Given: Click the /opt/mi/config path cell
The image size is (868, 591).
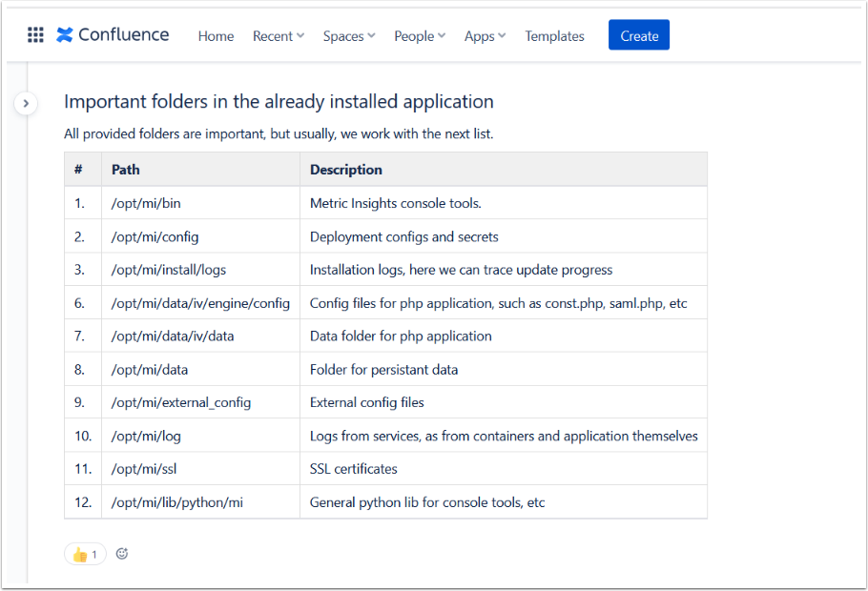Looking at the screenshot, I should tap(155, 236).
